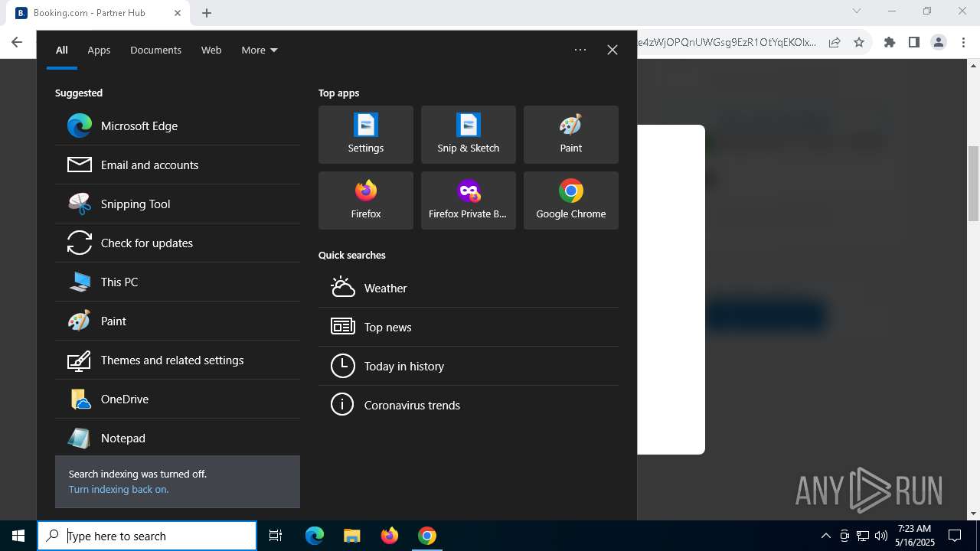The width and height of the screenshot is (980, 551).
Task: Close the Booking.com Partner Hub tab
Action: (178, 13)
